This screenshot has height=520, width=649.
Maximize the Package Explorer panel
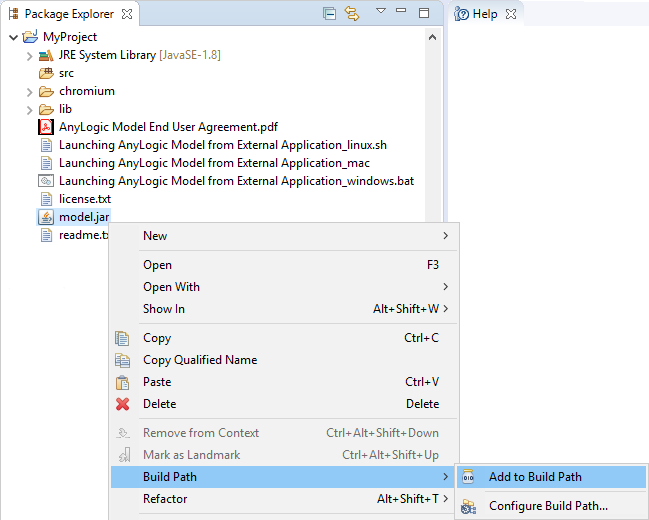click(x=424, y=13)
